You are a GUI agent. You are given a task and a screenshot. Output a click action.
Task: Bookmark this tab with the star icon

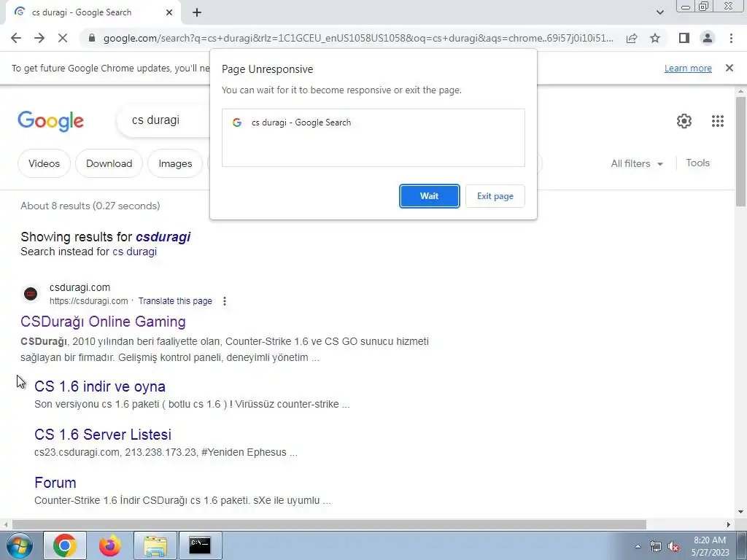pos(655,38)
